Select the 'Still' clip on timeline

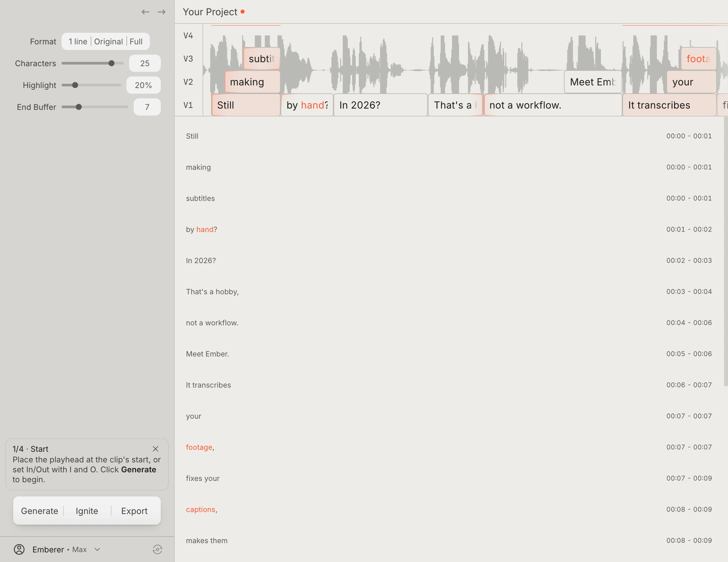point(246,105)
